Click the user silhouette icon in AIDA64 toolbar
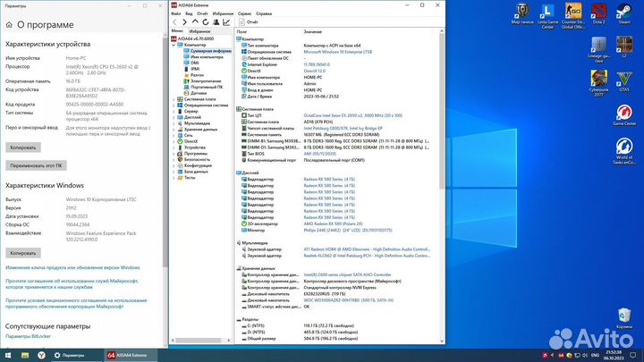Image resolution: width=644 pixels, height=362 pixels. point(216,22)
